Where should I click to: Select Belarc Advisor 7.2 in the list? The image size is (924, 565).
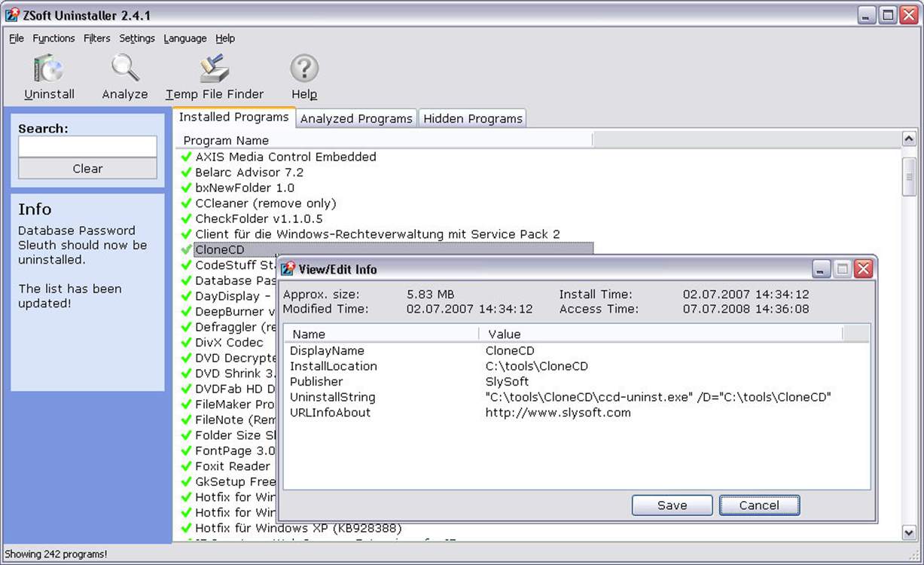click(x=249, y=173)
